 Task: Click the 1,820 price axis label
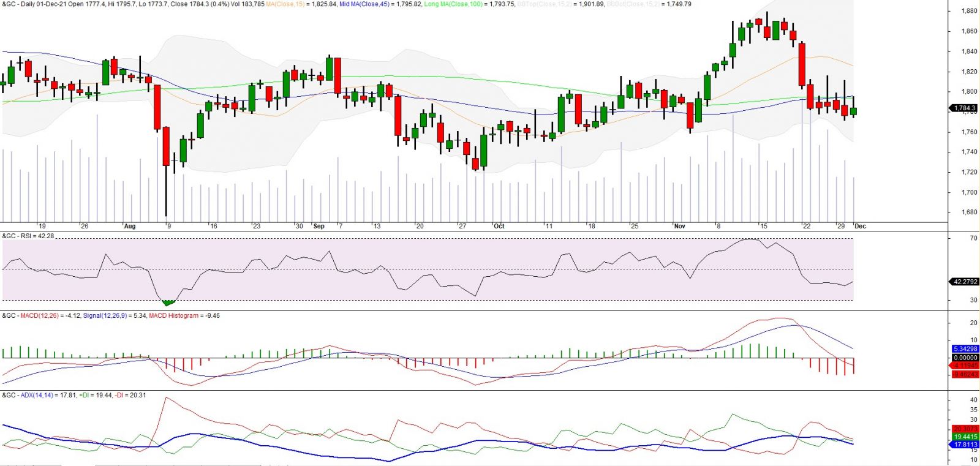pyautogui.click(x=969, y=72)
